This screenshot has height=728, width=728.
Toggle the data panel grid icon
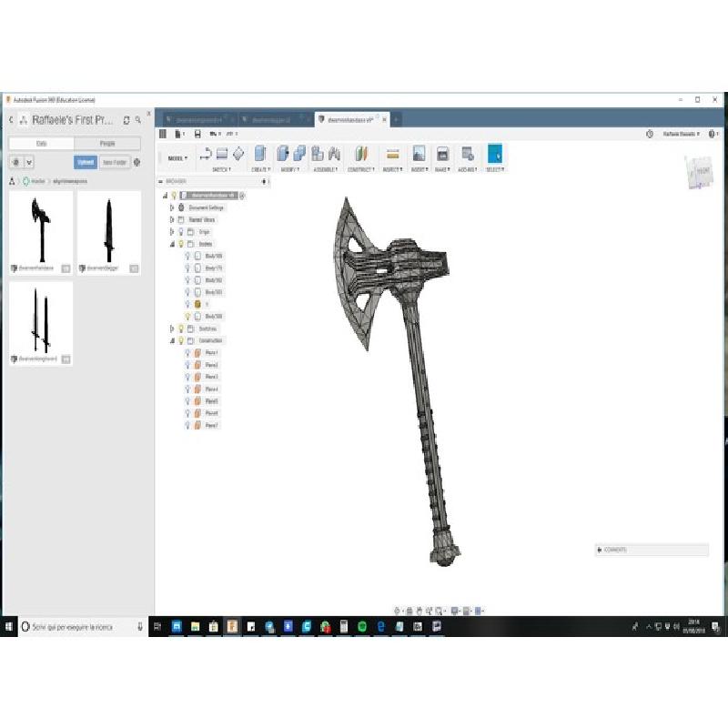point(163,134)
